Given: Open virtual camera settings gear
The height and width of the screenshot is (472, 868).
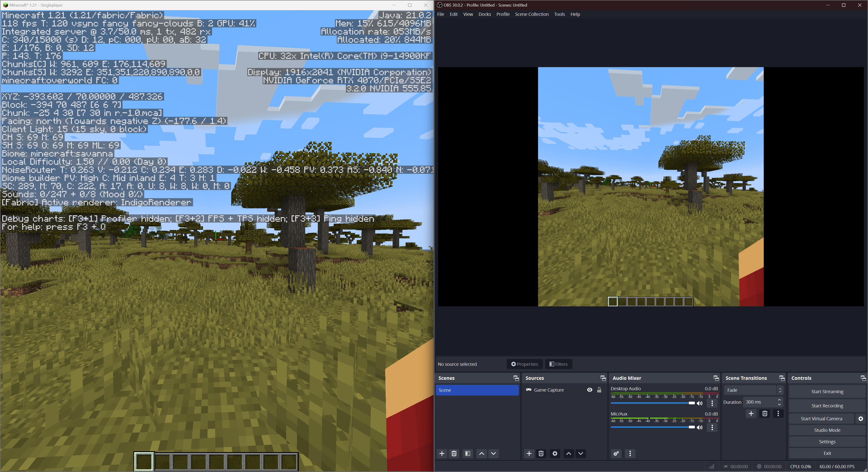Looking at the screenshot, I should click(861, 418).
